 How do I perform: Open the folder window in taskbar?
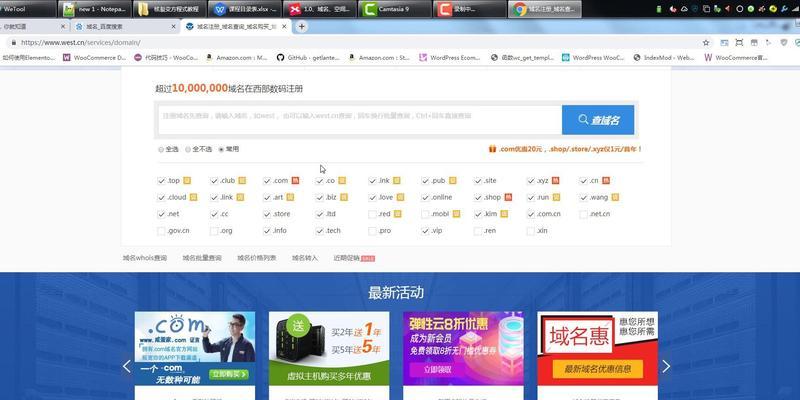pyautogui.click(x=170, y=9)
